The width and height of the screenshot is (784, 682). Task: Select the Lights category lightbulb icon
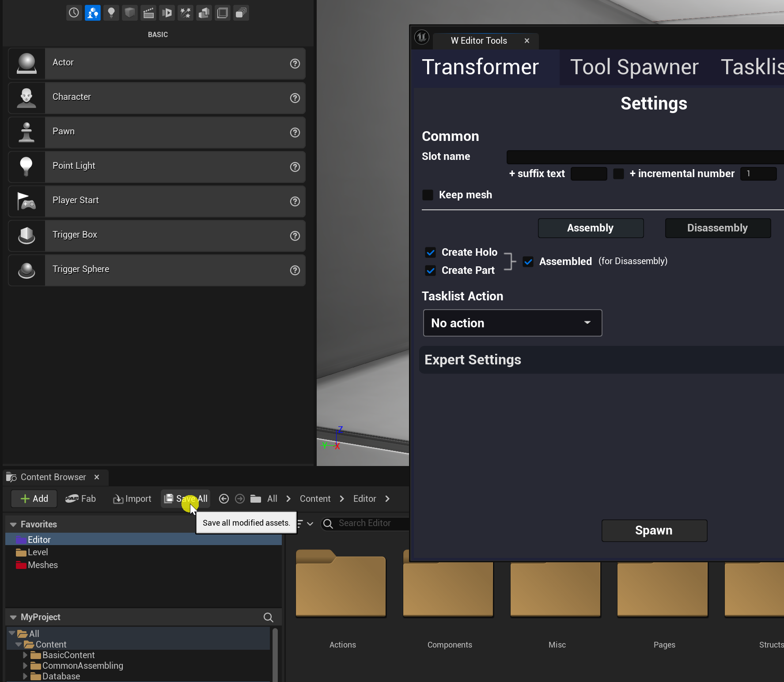(x=111, y=13)
